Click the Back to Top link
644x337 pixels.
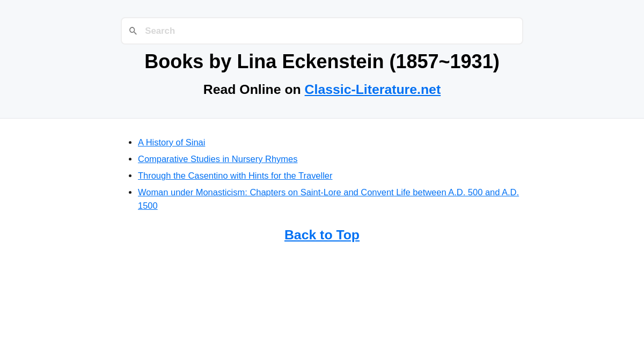coord(322,235)
